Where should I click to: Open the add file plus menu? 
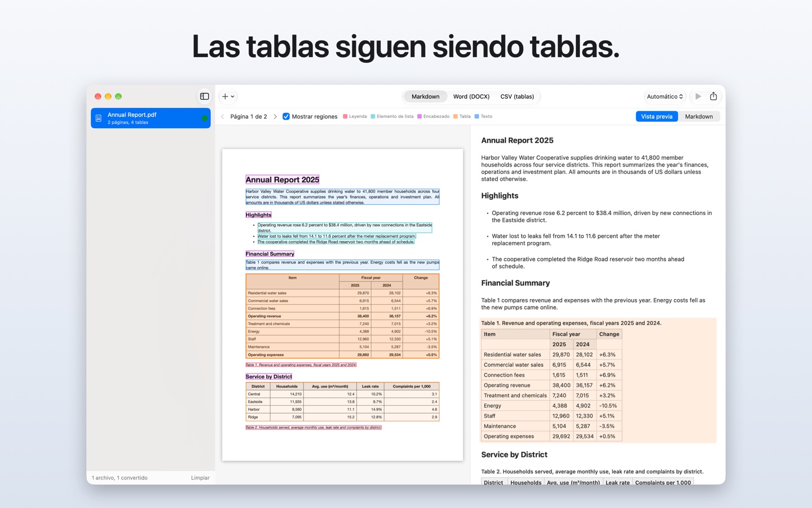click(228, 97)
